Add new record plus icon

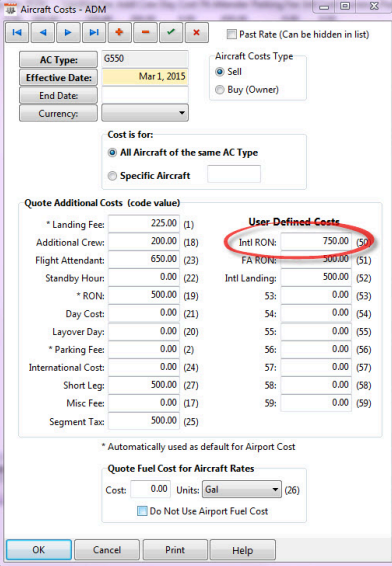pyautogui.click(x=119, y=32)
